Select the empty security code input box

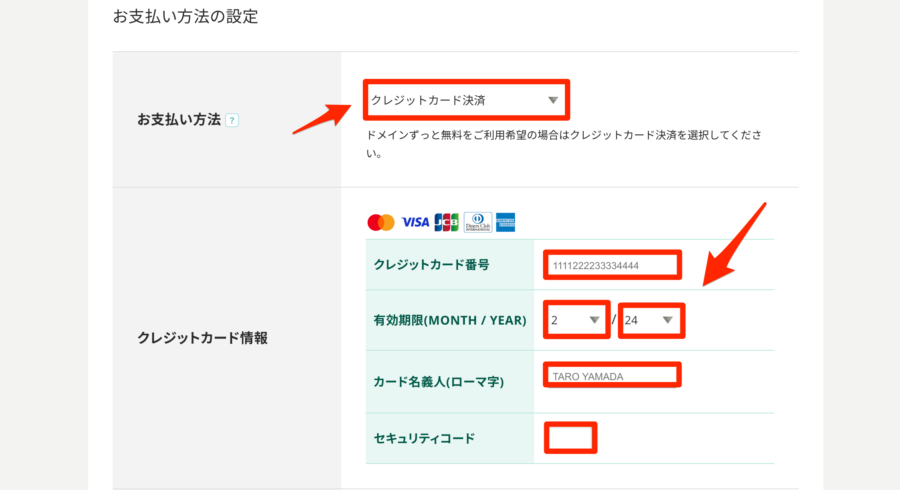pyautogui.click(x=571, y=438)
